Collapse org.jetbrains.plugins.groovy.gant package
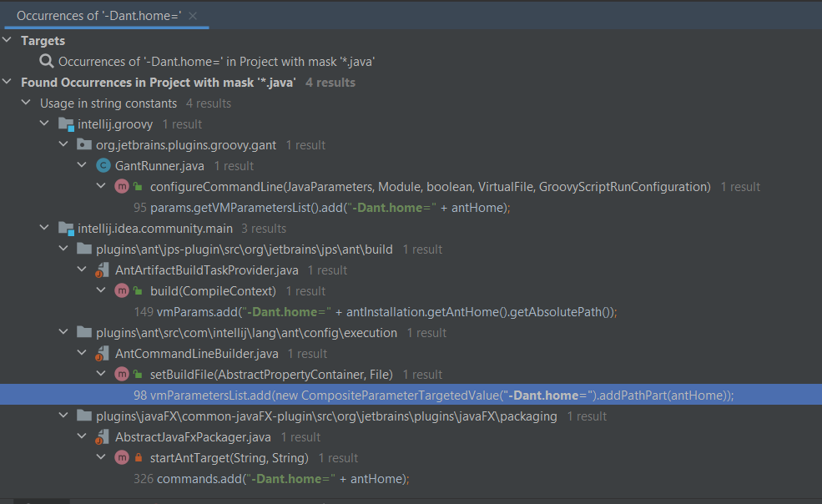The height and width of the screenshot is (504, 822). tap(63, 144)
